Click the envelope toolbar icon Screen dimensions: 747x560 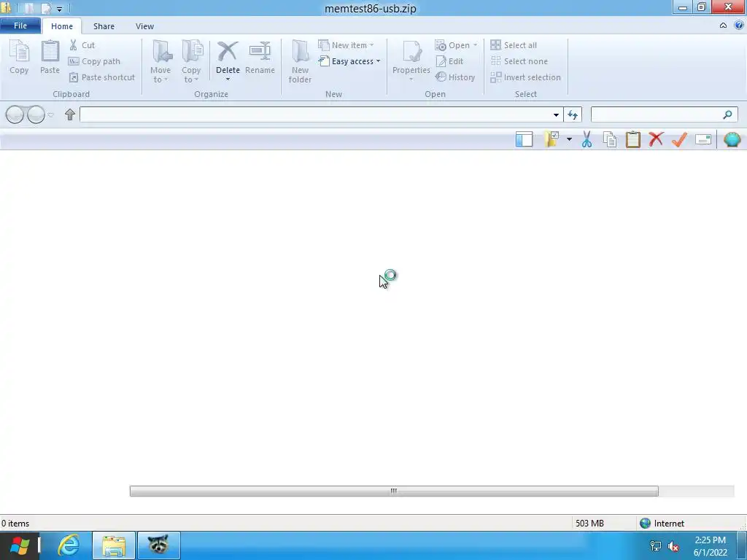(703, 139)
